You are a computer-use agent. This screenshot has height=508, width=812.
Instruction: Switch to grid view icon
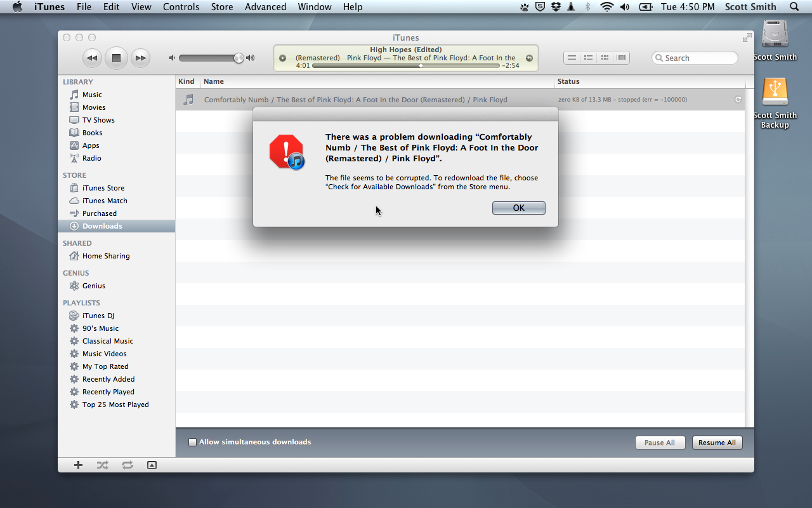605,58
